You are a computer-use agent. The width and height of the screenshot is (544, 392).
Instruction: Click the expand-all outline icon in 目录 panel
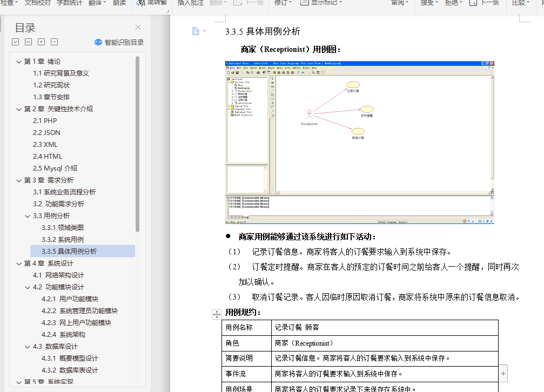[15, 42]
